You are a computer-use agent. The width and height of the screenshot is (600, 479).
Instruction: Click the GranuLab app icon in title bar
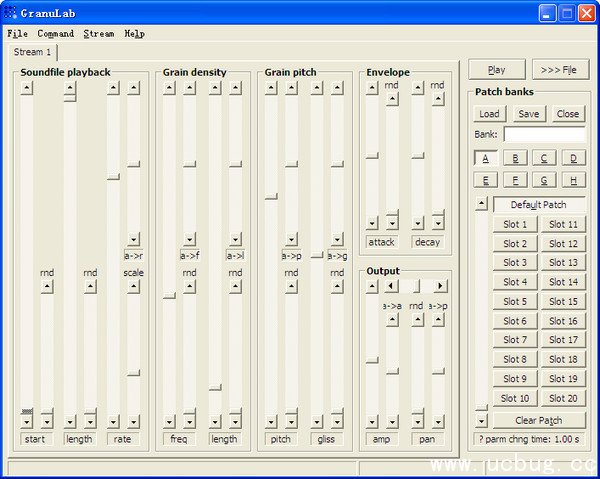[11, 13]
